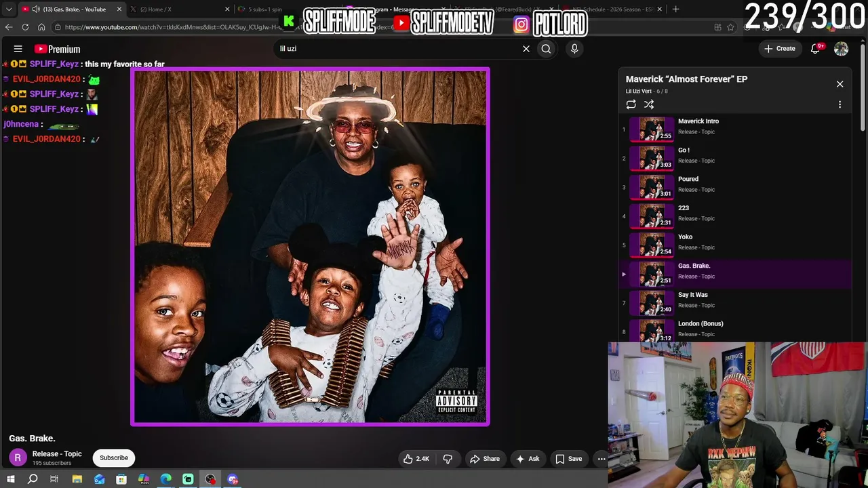The image size is (868, 488).
Task: Toggle shuffle playlist
Action: [x=649, y=104]
